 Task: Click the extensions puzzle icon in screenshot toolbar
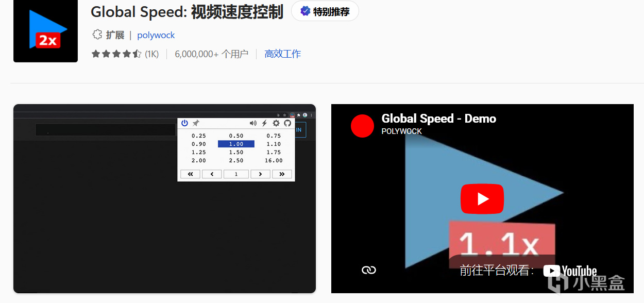point(298,115)
